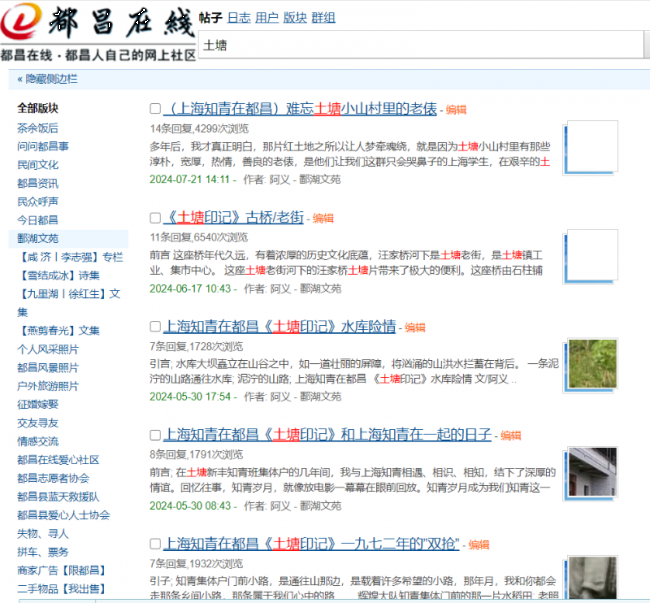Filter by 民众呼声 board

(38, 201)
